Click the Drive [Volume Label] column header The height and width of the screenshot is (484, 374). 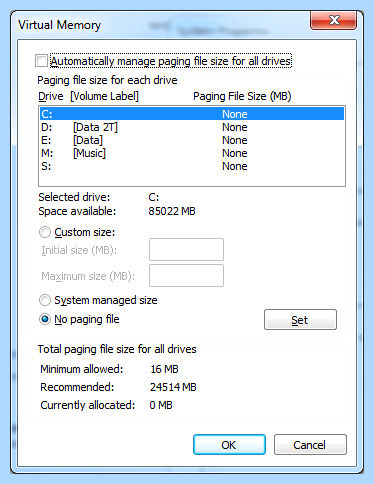88,96
